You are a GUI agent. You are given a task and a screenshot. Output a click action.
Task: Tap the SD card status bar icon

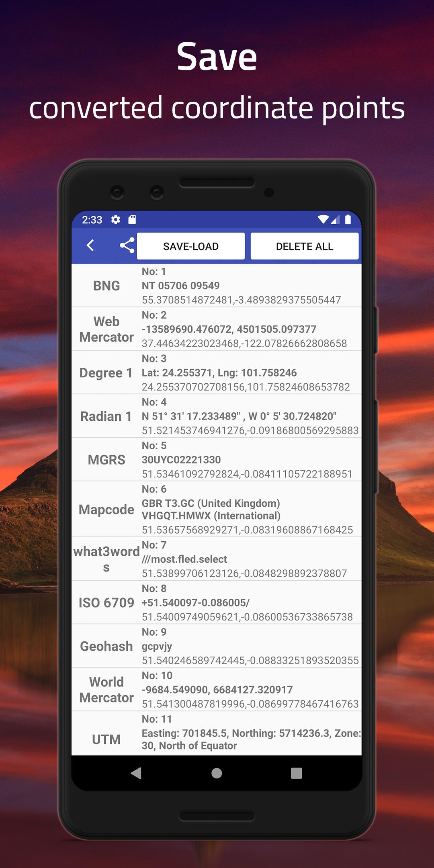point(132,219)
